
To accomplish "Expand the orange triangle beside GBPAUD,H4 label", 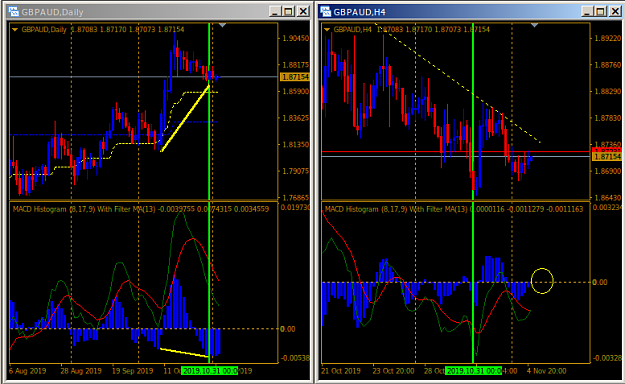I will pos(327,30).
